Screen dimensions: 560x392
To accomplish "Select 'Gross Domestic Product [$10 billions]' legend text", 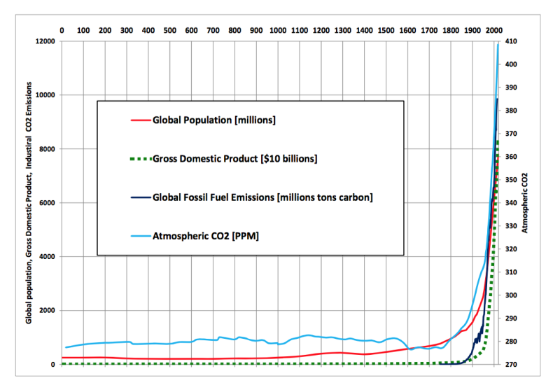I will tap(235, 159).
